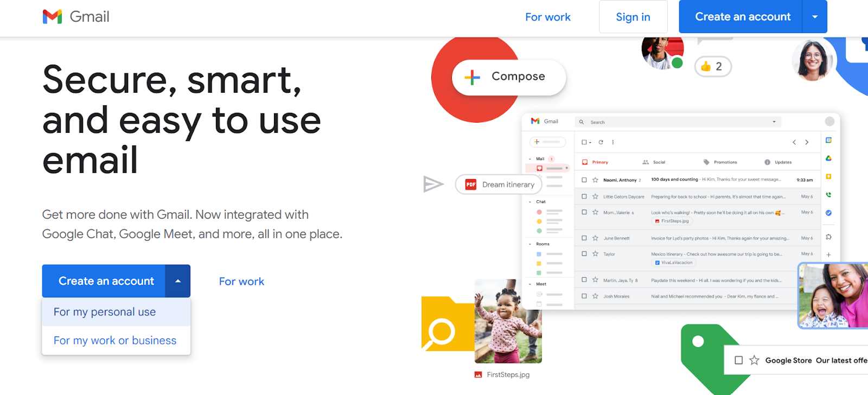The height and width of the screenshot is (395, 868).
Task: Open the three-dot more menu in the preview toolbar
Action: tap(613, 142)
